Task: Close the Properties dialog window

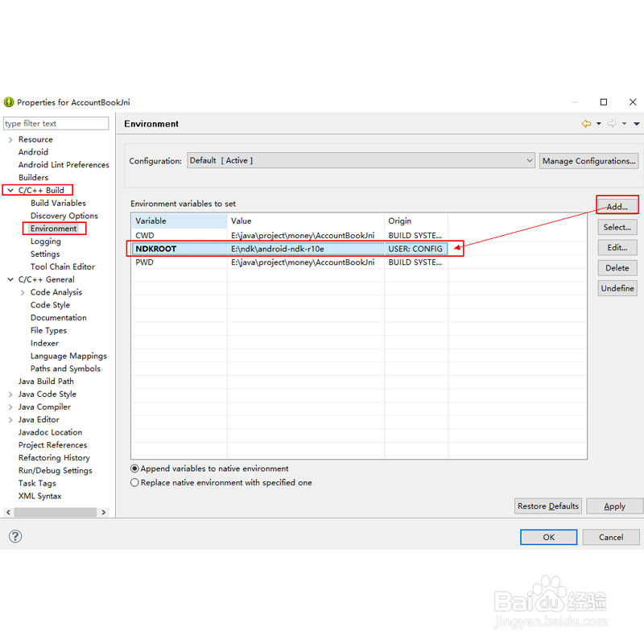Action: pos(633,102)
